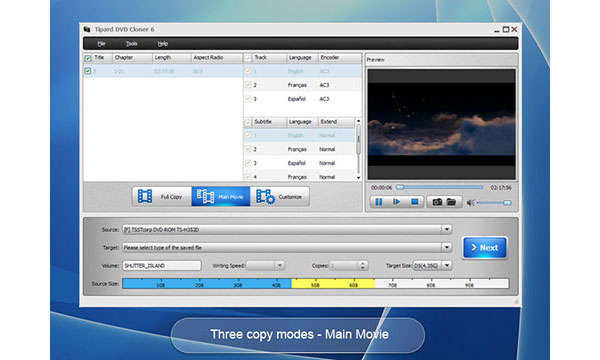Expand the Source drive dropdown
600x360 pixels.
(447, 230)
